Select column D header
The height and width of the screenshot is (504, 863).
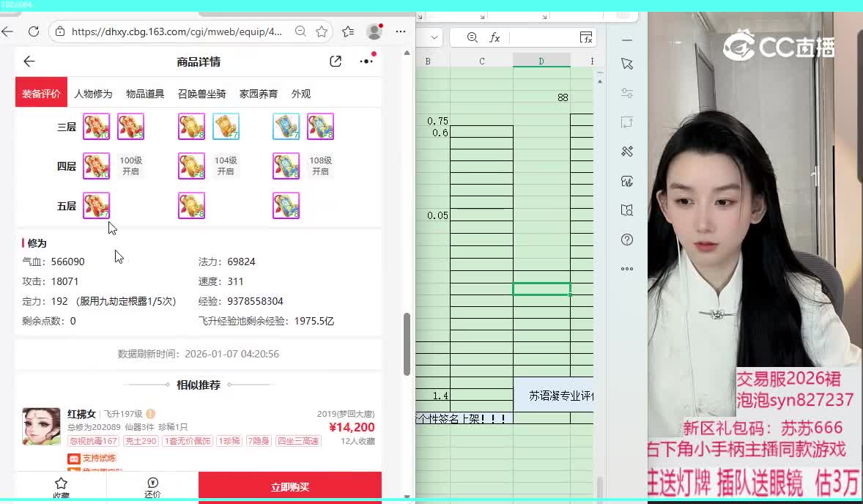tap(541, 61)
